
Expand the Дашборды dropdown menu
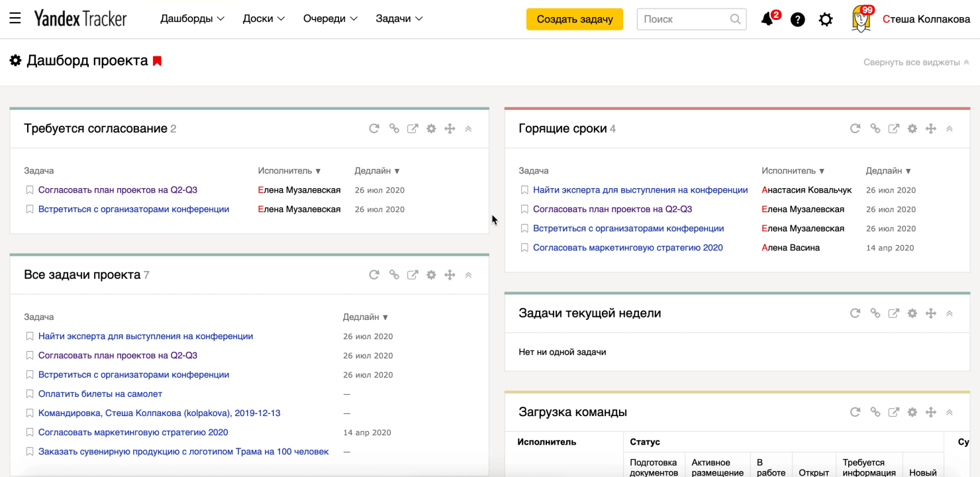coord(192,19)
